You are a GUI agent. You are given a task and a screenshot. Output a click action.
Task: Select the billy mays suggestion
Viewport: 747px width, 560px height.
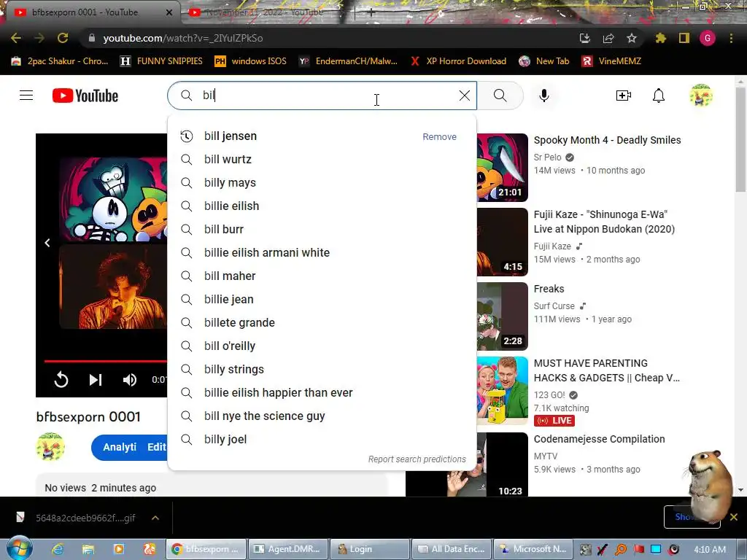(x=322, y=183)
